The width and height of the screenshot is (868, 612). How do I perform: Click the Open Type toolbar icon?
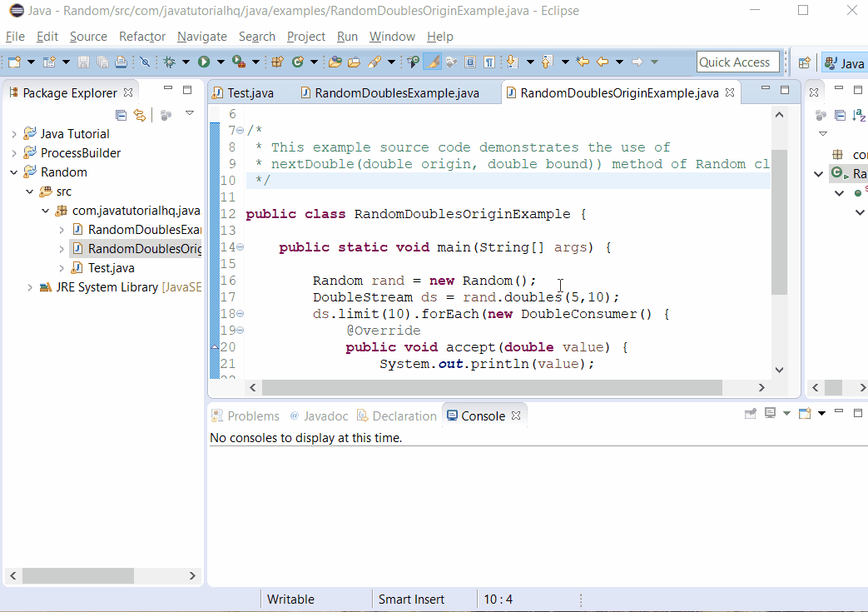click(335, 62)
